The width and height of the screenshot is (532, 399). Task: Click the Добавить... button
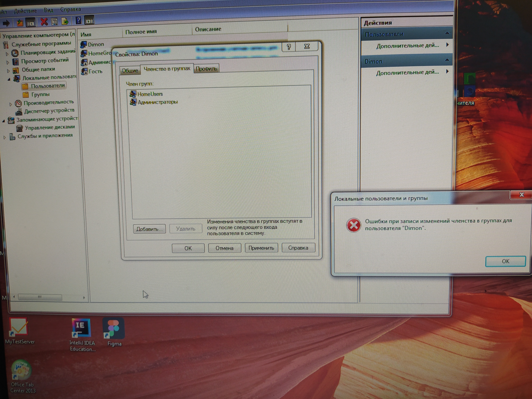tap(149, 229)
